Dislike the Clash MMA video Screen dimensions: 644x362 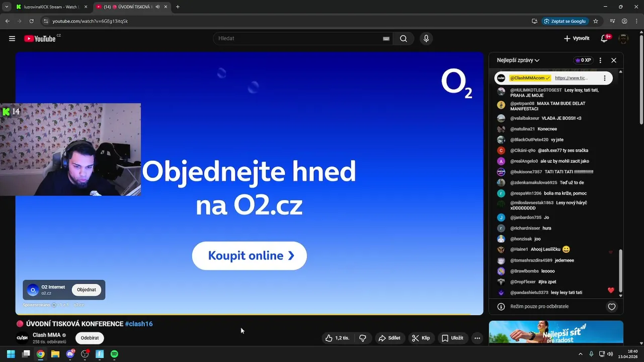point(363,338)
